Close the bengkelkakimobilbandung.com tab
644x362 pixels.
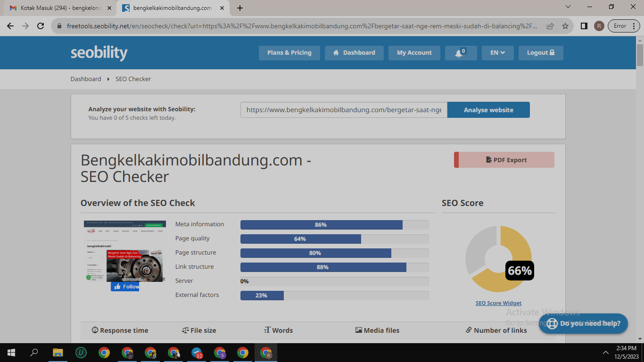(x=222, y=8)
